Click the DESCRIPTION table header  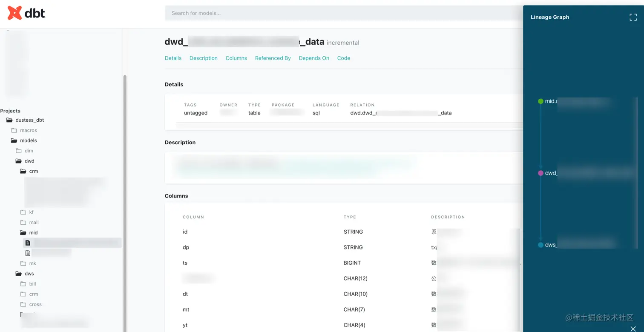(x=448, y=217)
